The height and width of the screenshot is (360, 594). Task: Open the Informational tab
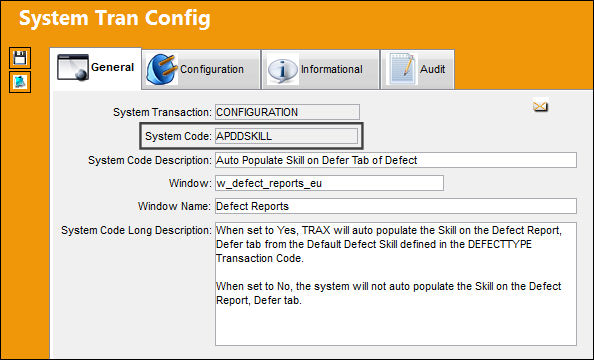tap(320, 70)
